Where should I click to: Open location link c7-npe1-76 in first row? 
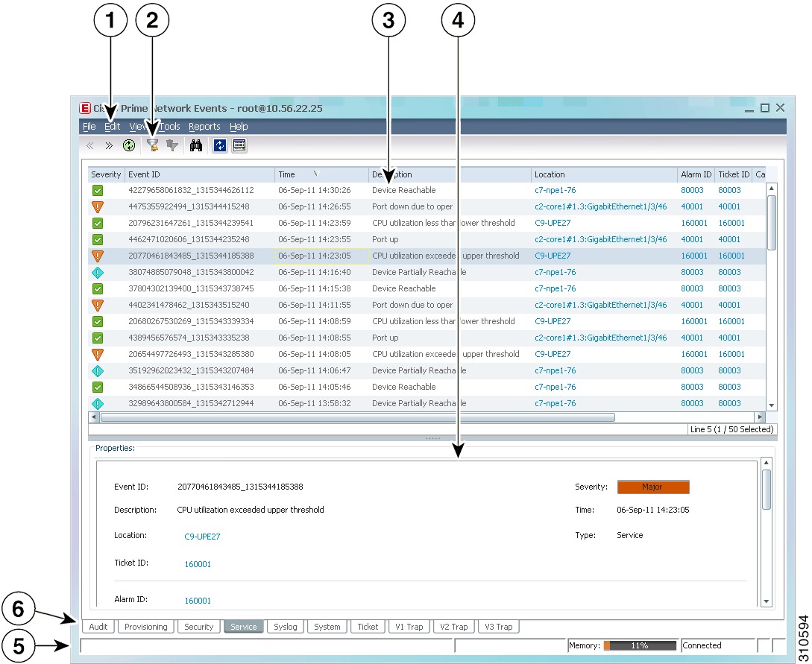(x=556, y=191)
